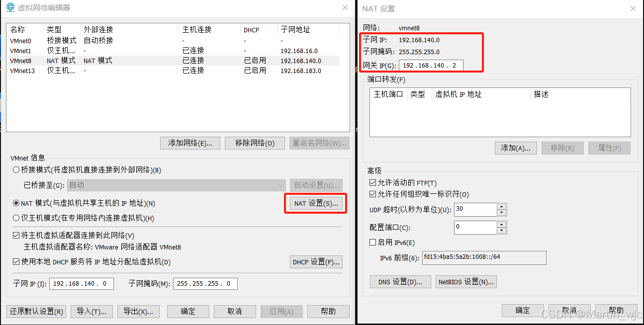Viewport: 644px width, 325px height.
Task: Click 移除网络(O) button
Action: click(255, 143)
